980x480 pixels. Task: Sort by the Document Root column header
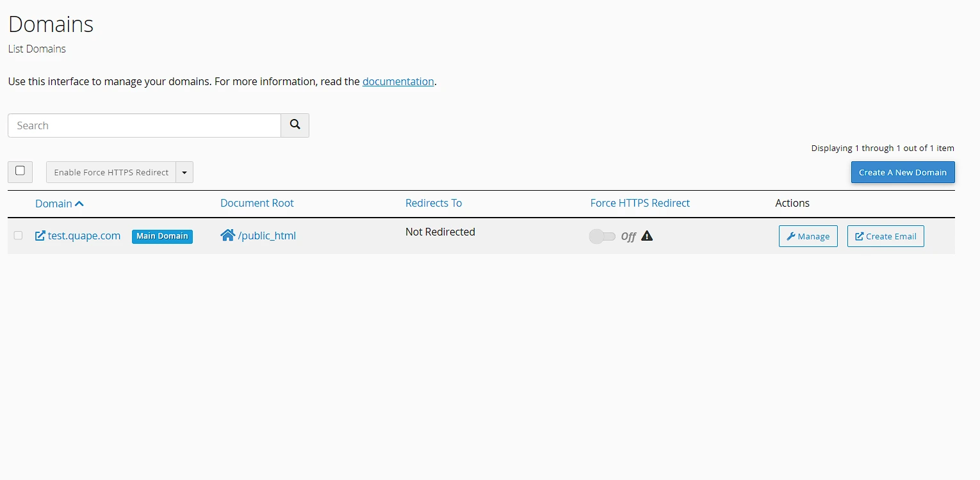tap(257, 203)
